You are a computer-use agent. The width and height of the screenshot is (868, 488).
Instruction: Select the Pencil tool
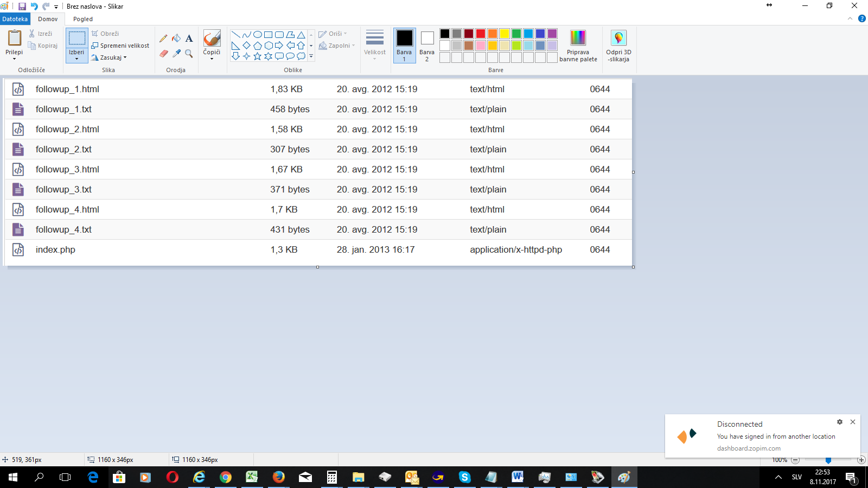(163, 38)
